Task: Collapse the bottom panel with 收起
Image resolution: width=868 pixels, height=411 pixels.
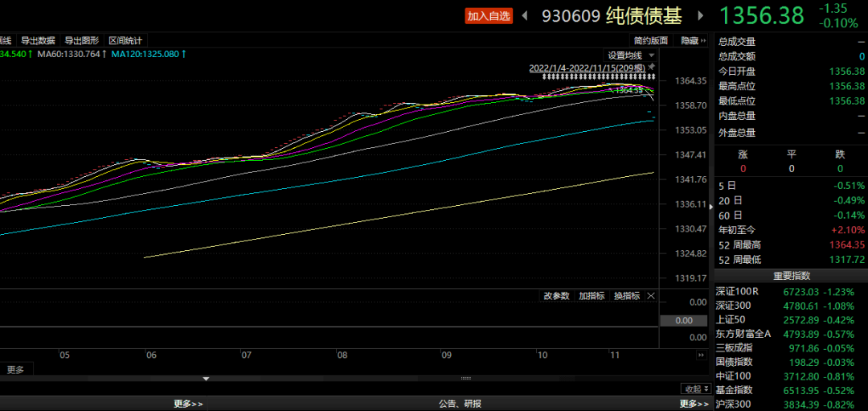Action: click(x=692, y=389)
